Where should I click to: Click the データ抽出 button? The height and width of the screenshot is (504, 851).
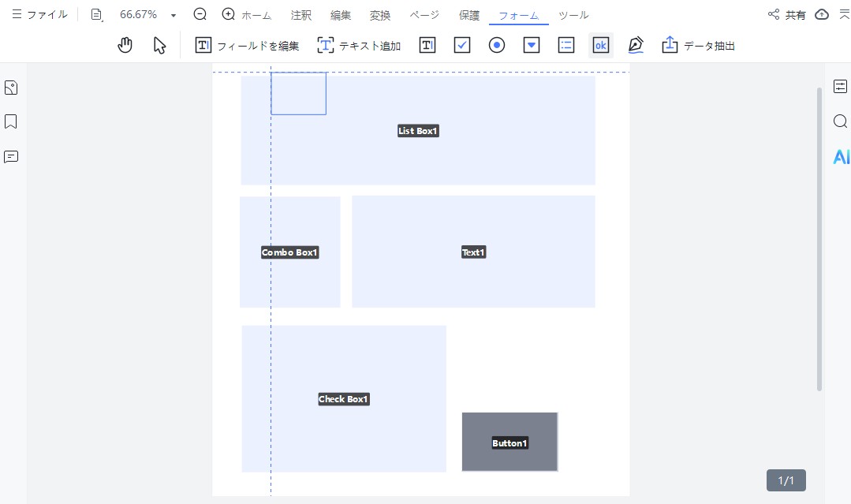698,46
